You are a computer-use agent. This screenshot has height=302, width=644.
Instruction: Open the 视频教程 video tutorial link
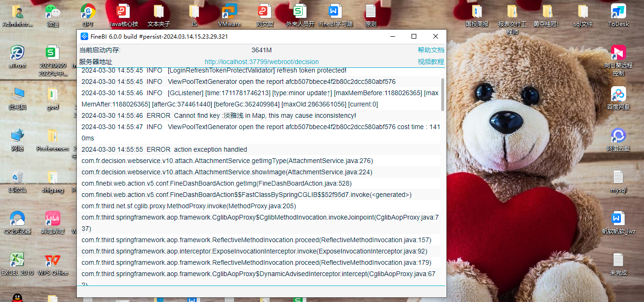pyautogui.click(x=431, y=62)
